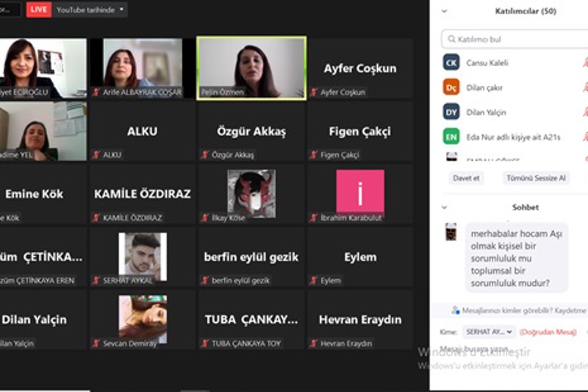Click muted mic icon on Özgür Akkaş tile

205,155
